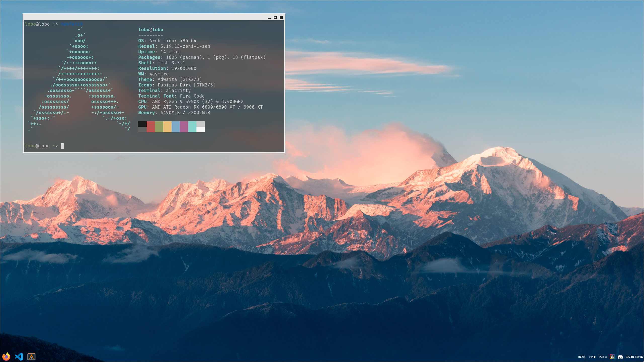Maximize the terminal window
644x362 pixels.
tap(275, 17)
